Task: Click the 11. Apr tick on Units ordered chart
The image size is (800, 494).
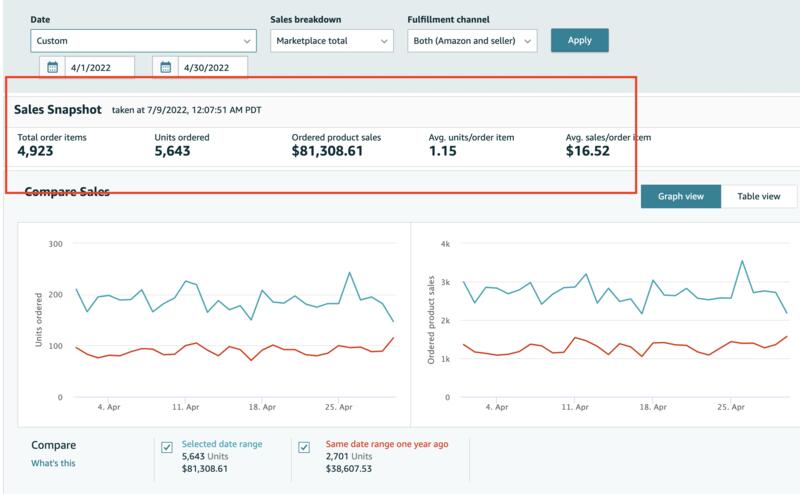Action: point(186,407)
